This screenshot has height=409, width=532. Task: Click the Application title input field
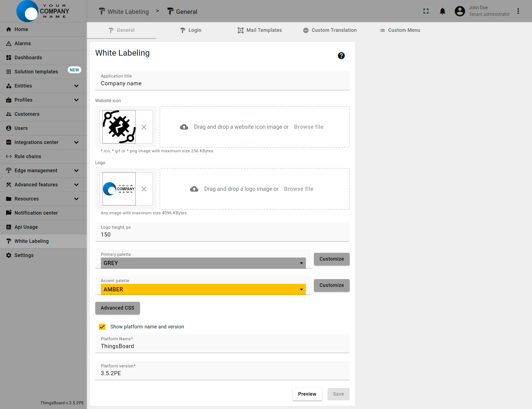222,83
